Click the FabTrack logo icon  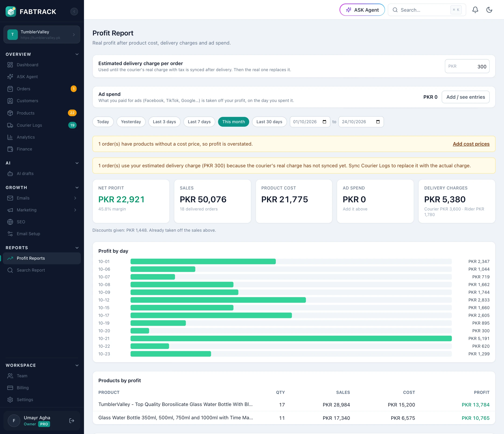[11, 11]
